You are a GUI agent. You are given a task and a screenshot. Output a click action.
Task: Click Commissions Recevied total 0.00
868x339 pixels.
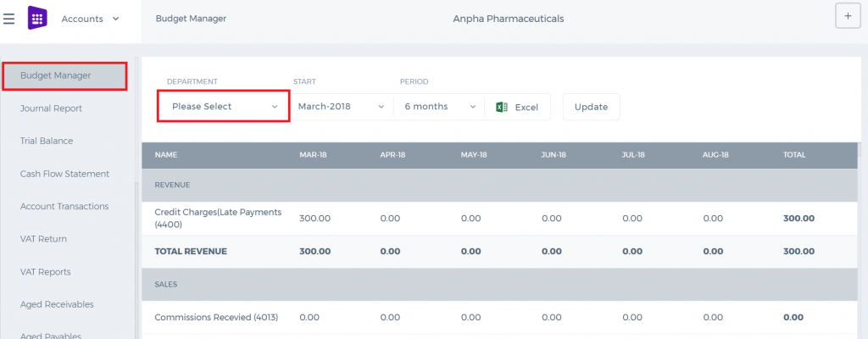tap(793, 318)
